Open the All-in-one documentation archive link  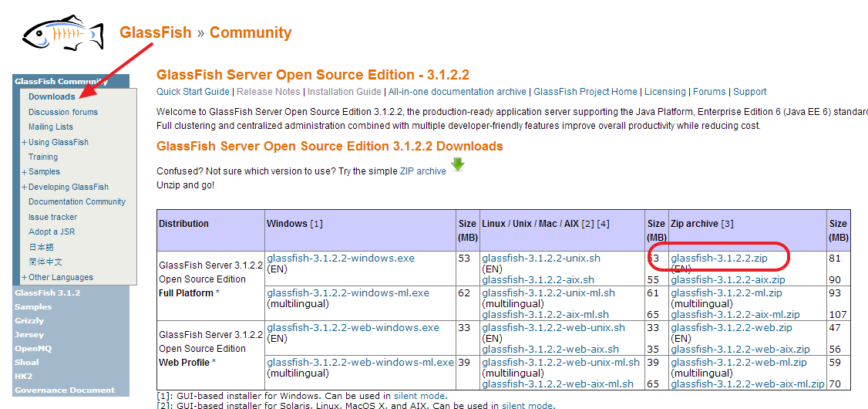(457, 92)
